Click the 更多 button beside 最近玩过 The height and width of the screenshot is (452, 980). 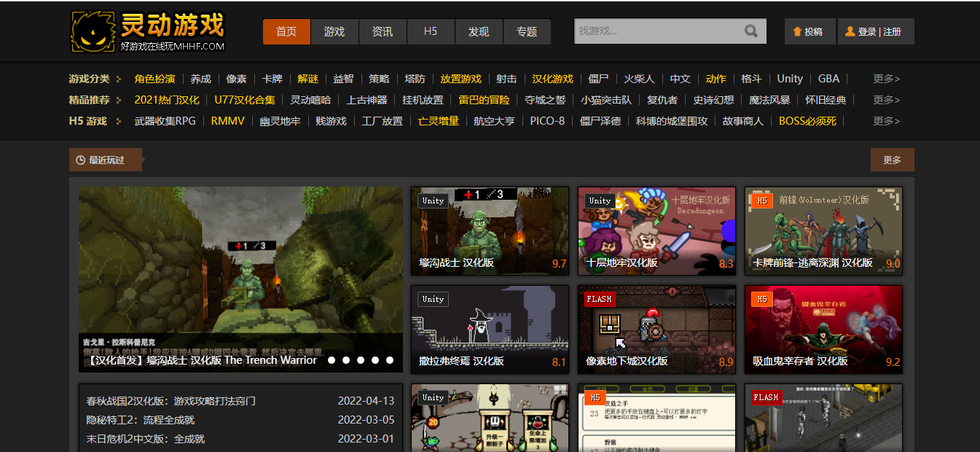(x=892, y=160)
